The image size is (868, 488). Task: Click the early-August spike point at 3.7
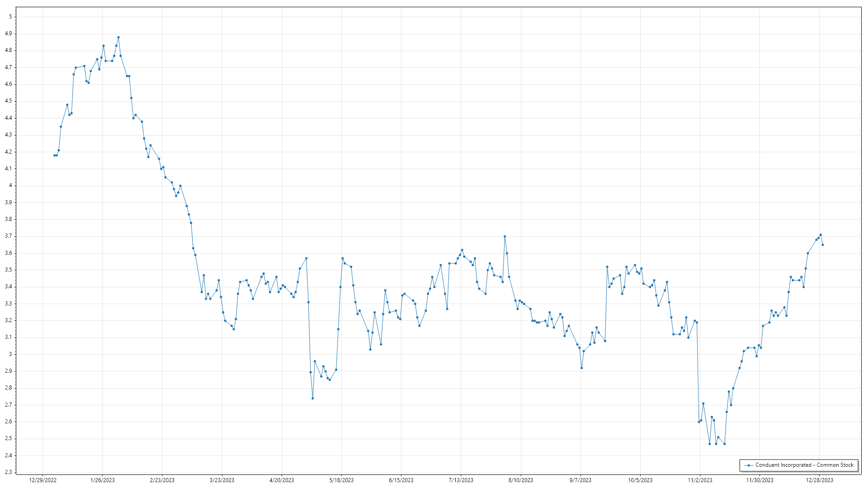[x=505, y=236]
